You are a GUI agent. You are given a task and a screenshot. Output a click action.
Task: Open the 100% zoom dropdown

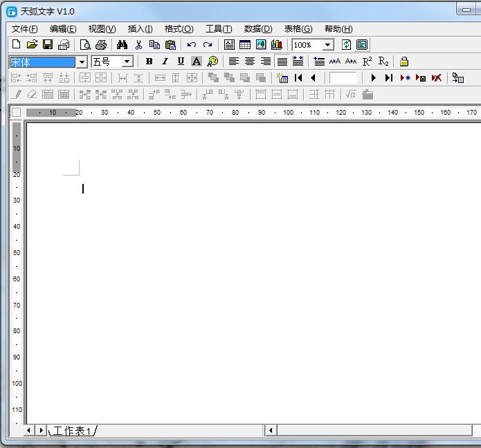[328, 45]
